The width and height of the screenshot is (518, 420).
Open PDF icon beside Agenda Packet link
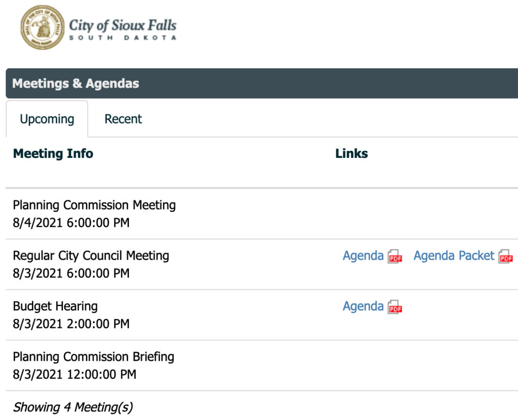point(505,257)
